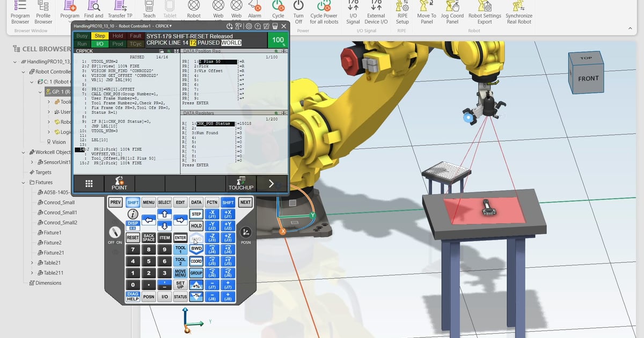Image resolution: width=644 pixels, height=338 pixels.
Task: Click the right arrow key on keypad
Action: tap(181, 219)
